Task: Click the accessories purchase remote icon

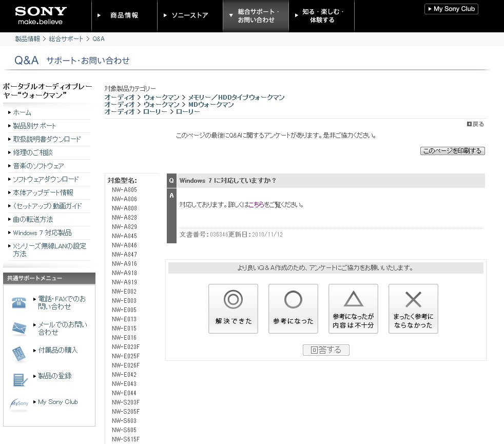Action: tap(19, 354)
